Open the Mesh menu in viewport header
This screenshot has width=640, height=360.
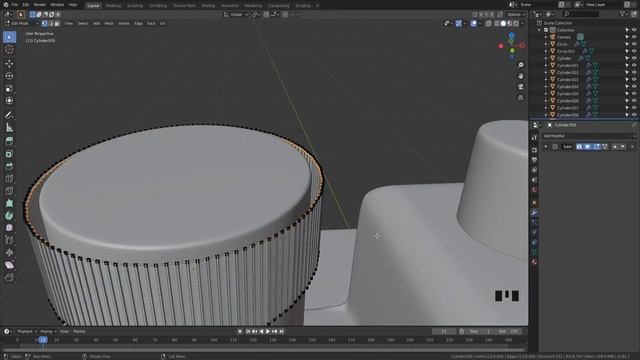click(109, 23)
